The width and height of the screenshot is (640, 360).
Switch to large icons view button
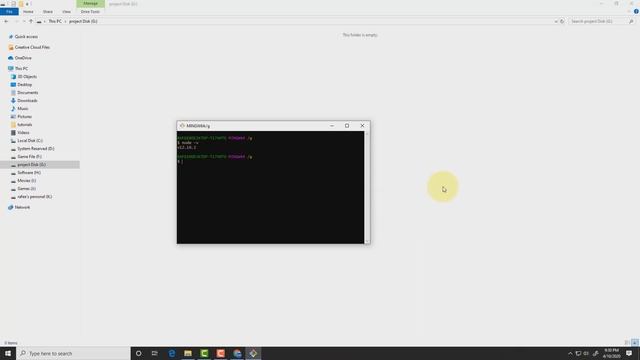pos(635,342)
